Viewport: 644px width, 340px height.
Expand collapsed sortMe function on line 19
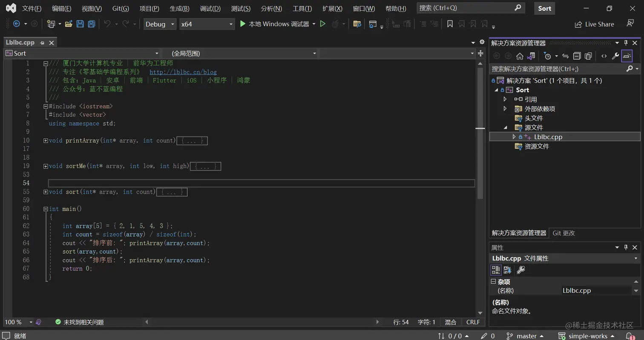(46, 166)
